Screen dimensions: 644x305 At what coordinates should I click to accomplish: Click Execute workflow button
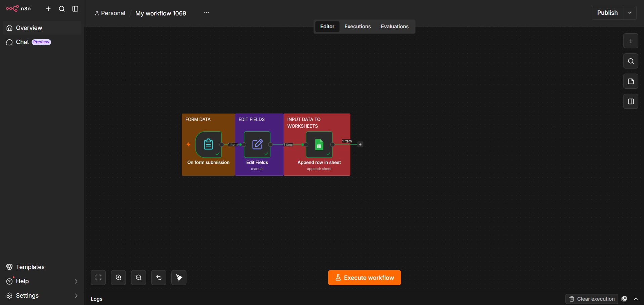click(x=364, y=278)
